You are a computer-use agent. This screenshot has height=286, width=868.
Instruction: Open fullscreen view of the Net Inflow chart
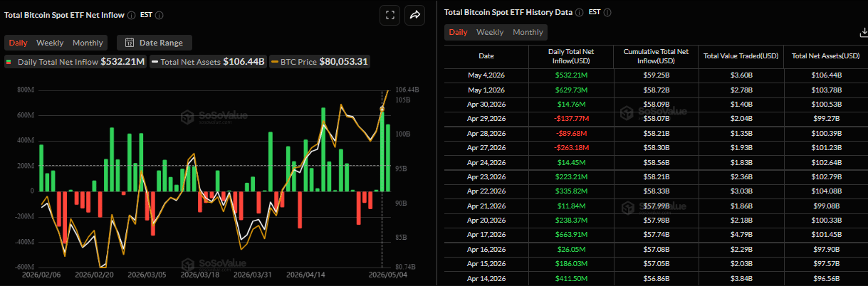389,15
